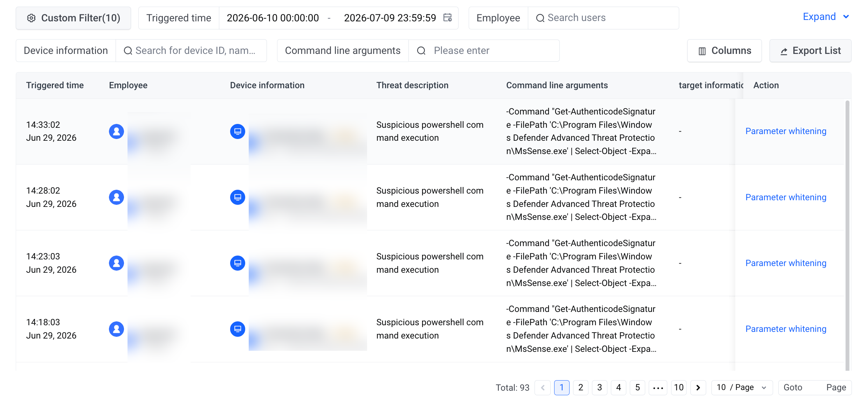Go to the next page arrow

click(x=698, y=388)
